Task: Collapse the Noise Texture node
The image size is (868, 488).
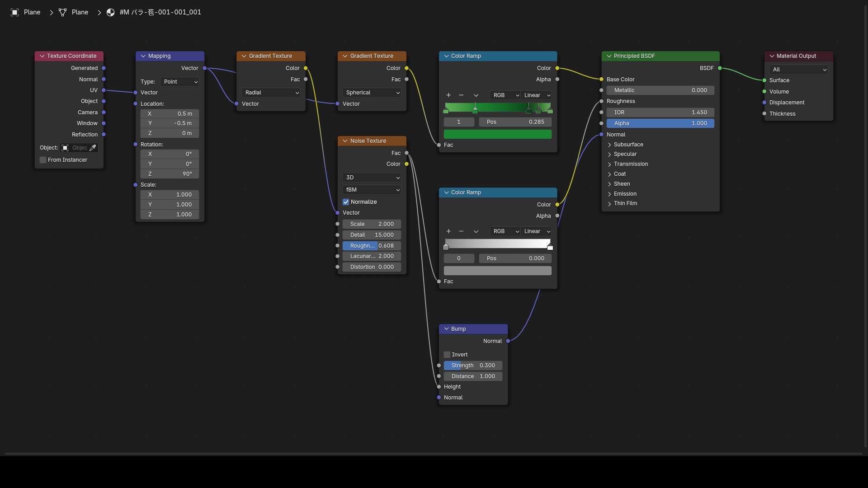Action: pyautogui.click(x=345, y=141)
